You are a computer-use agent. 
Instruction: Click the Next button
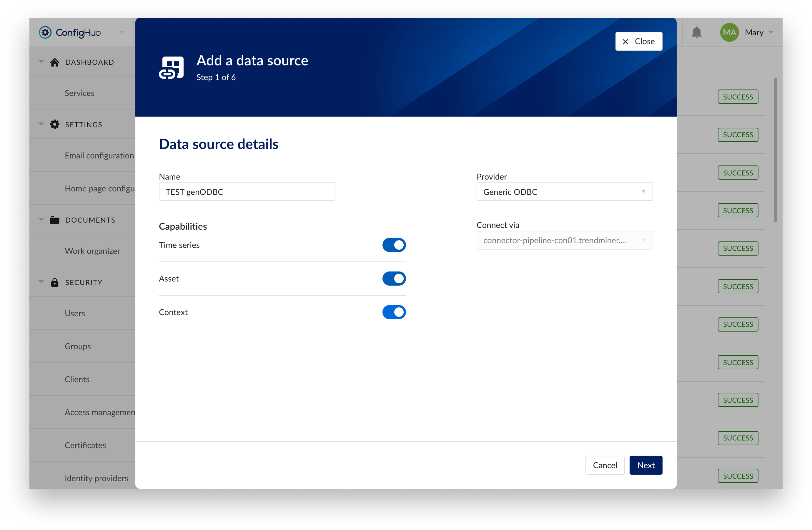[x=645, y=465]
